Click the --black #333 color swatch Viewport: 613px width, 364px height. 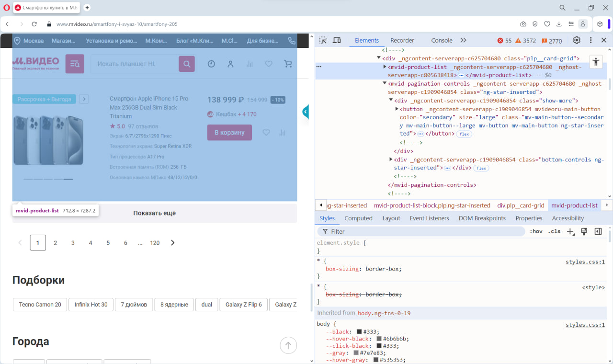point(359,331)
